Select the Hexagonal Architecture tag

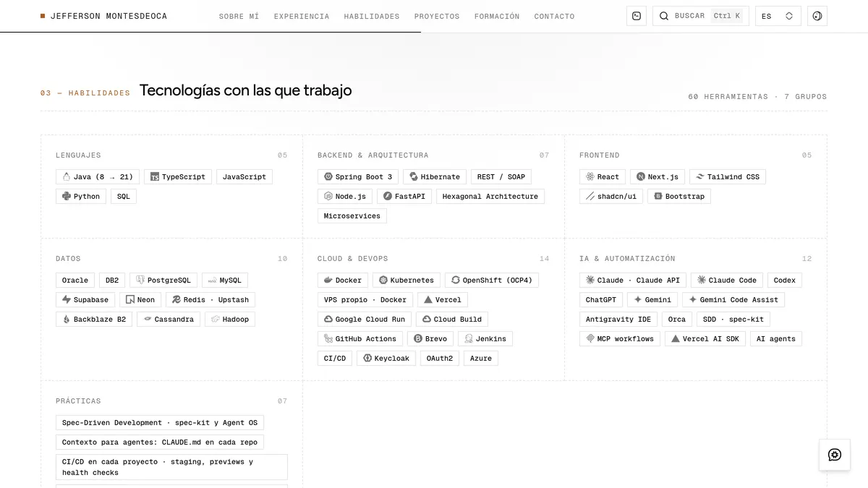point(490,196)
